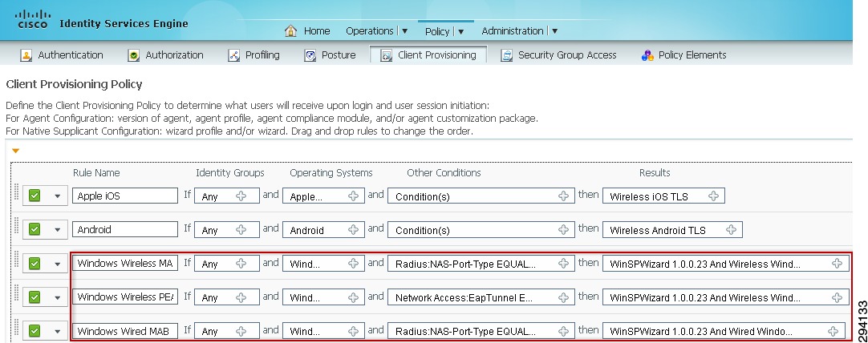Click the Home house icon
This screenshot has height=343, width=868.
[x=290, y=30]
